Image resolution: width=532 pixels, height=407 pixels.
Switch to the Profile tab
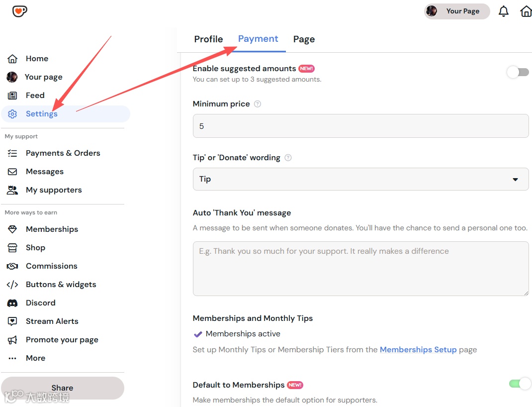[x=208, y=39]
